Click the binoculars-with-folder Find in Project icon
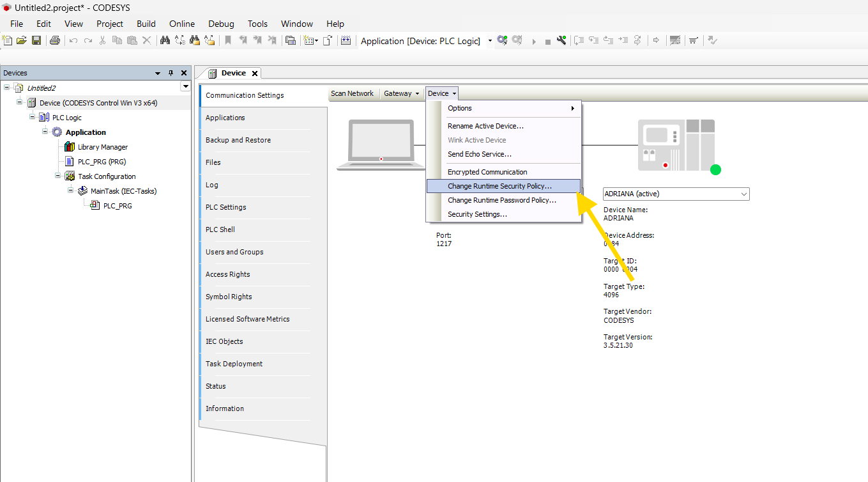The width and height of the screenshot is (868, 482). point(195,40)
